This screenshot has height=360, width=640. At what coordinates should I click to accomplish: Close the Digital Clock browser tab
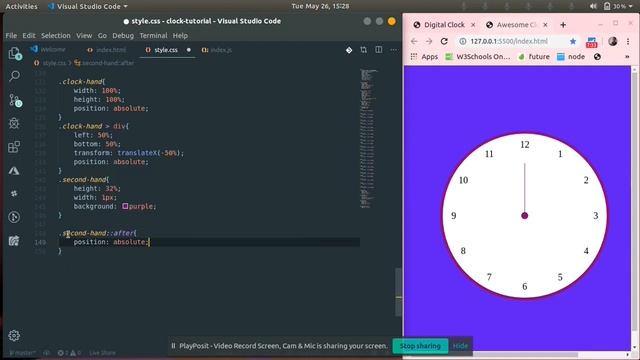[x=473, y=25]
